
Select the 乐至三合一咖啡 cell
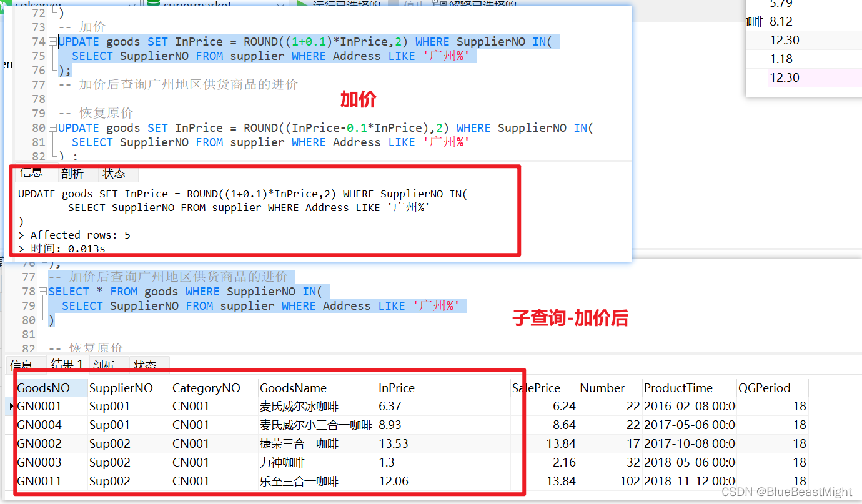(x=317, y=482)
